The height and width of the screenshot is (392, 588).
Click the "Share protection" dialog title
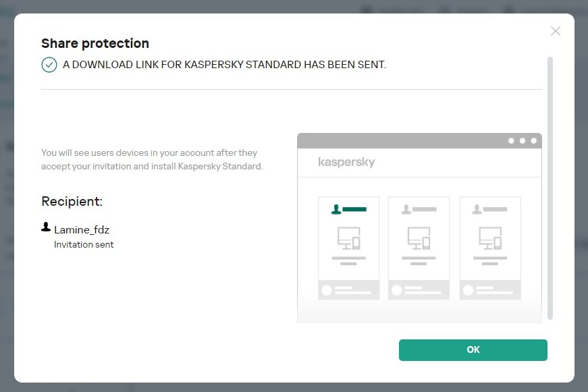(x=95, y=43)
